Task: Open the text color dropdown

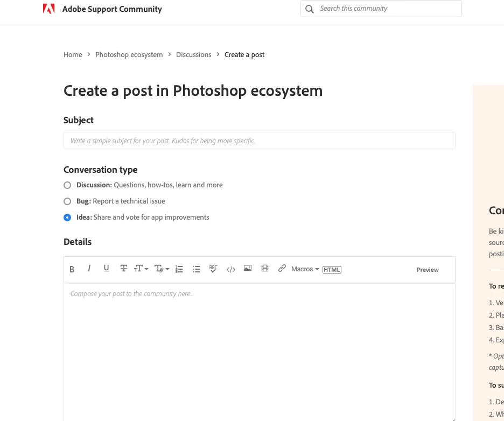Action: tap(162, 269)
